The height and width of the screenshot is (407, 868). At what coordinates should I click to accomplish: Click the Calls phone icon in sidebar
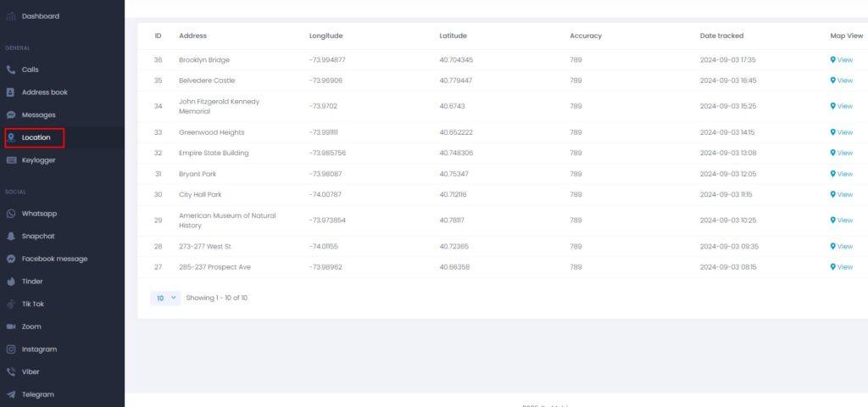[x=11, y=70]
